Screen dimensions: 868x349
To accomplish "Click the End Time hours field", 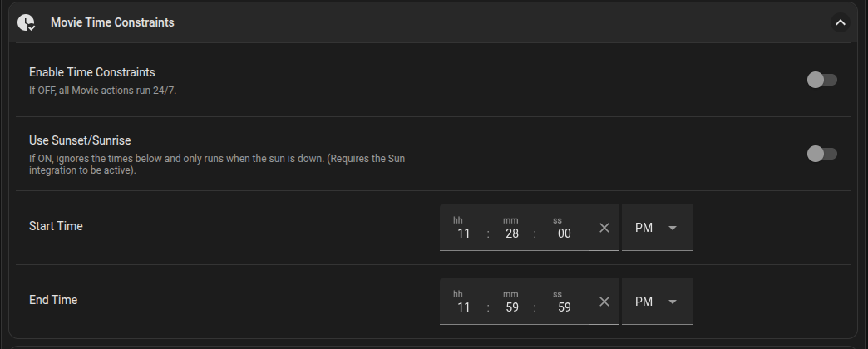I will (464, 307).
